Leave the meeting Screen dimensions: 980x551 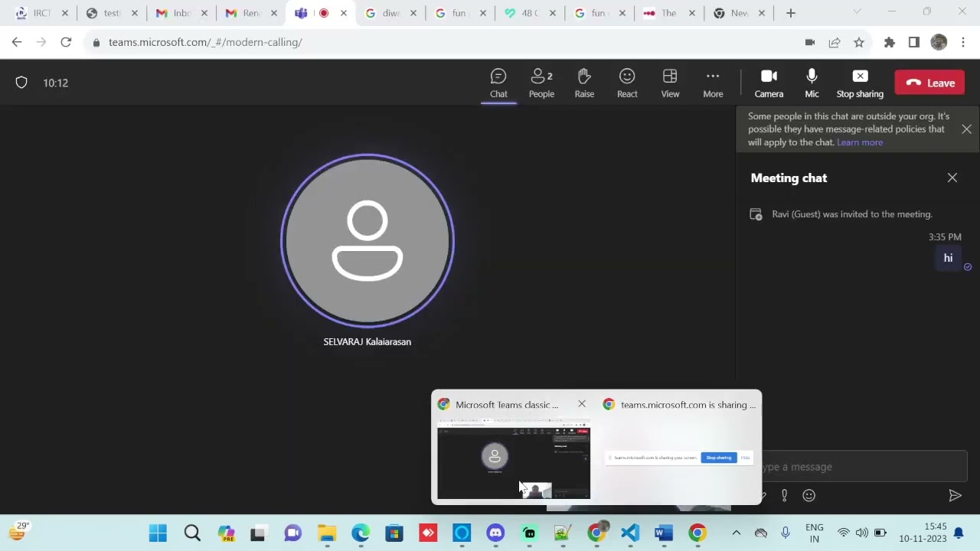coord(930,83)
